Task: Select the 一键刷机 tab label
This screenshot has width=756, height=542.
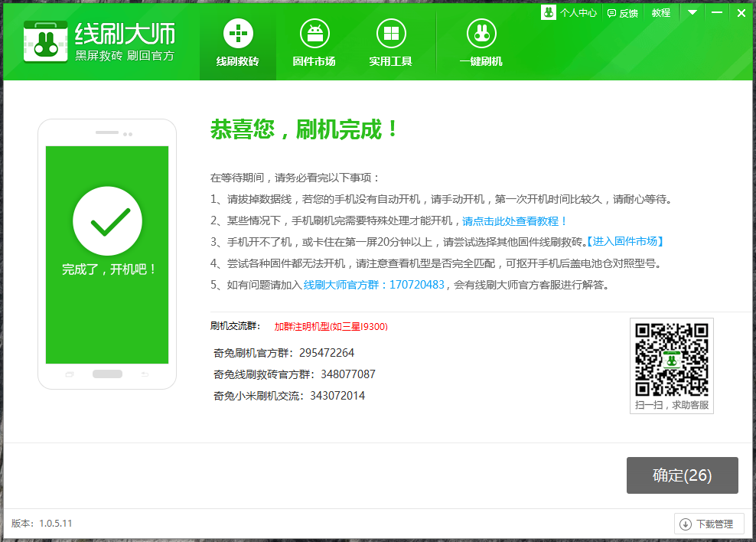Action: click(481, 61)
